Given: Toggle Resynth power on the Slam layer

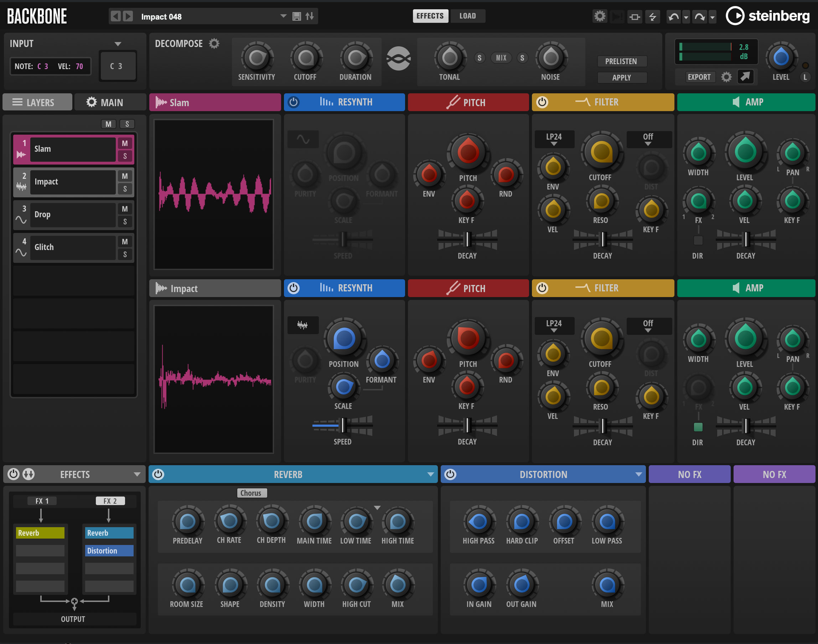Looking at the screenshot, I should coord(294,102).
